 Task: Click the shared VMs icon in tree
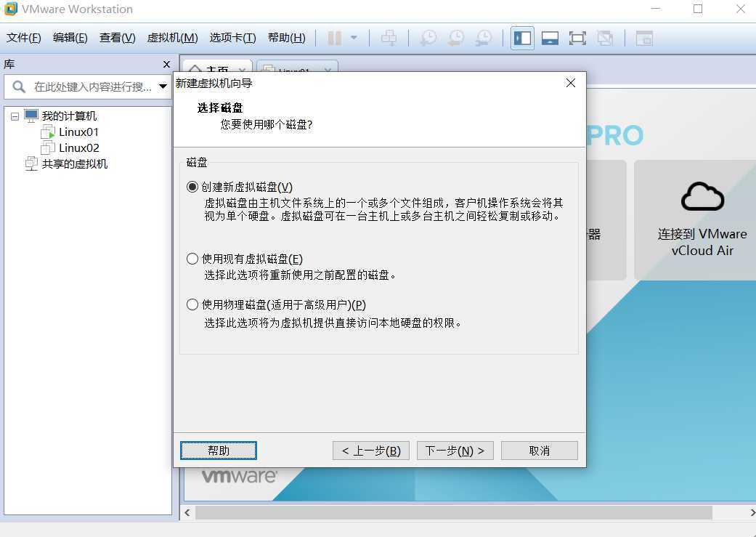pyautogui.click(x=31, y=163)
